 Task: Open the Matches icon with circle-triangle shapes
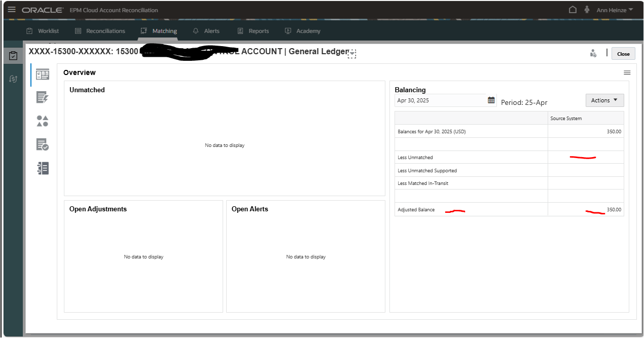pos(43,121)
